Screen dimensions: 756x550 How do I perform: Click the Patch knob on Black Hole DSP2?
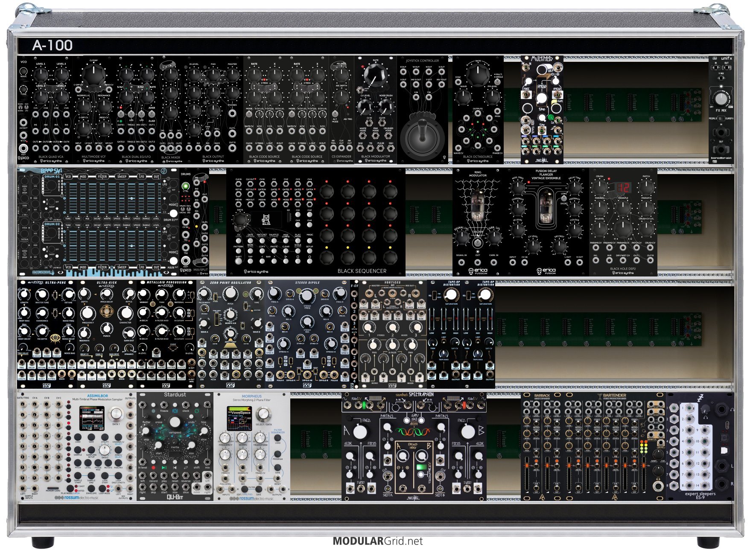pyautogui.click(x=646, y=187)
